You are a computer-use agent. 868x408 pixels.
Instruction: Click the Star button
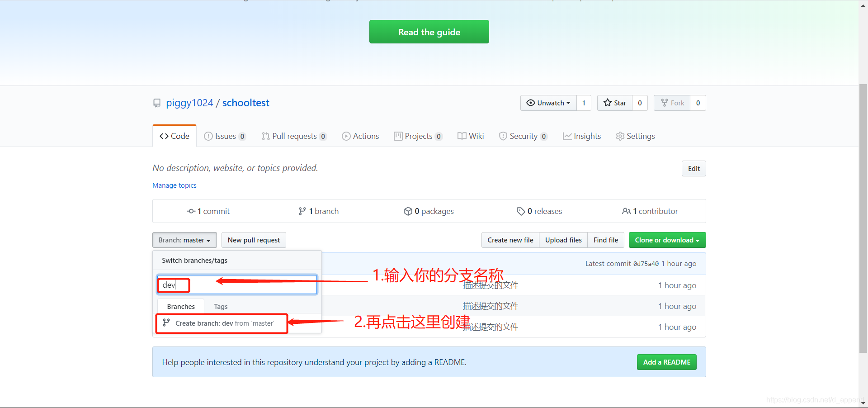coord(615,103)
